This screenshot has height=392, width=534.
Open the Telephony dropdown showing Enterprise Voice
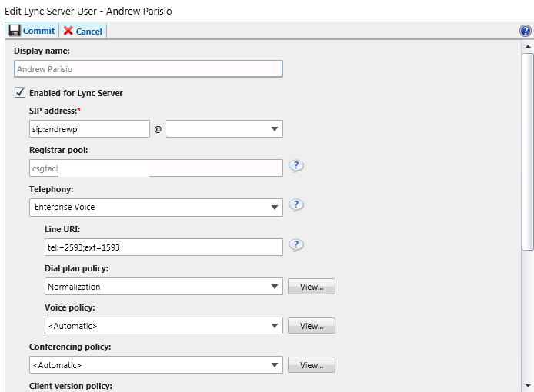(156, 208)
